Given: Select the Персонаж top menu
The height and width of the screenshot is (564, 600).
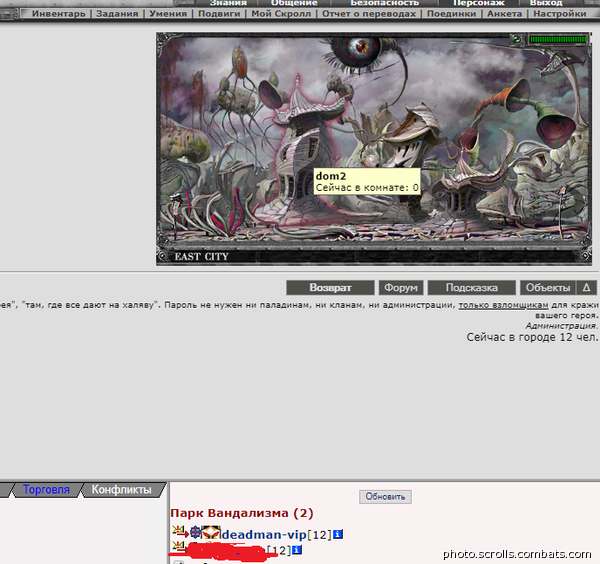Looking at the screenshot, I should pyautogui.click(x=479, y=3).
